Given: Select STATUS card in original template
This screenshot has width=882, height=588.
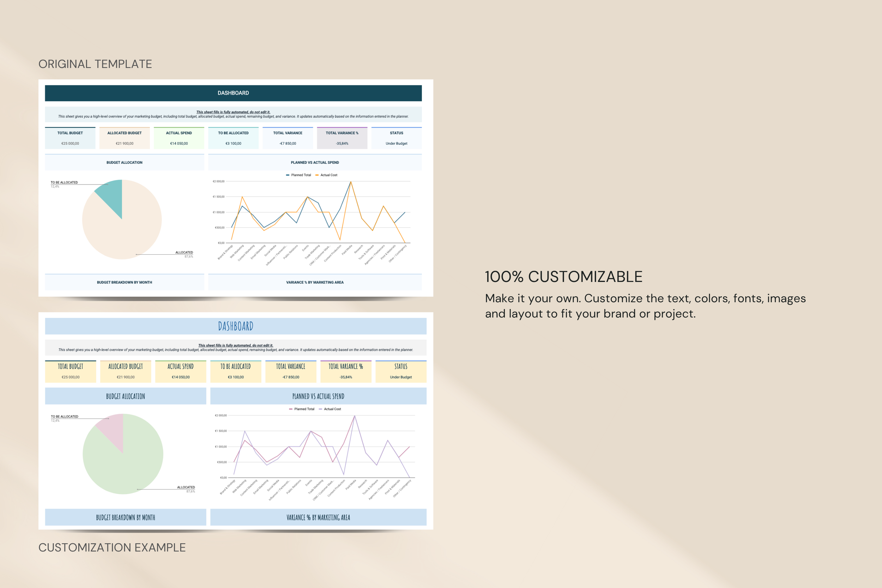Looking at the screenshot, I should tap(397, 138).
